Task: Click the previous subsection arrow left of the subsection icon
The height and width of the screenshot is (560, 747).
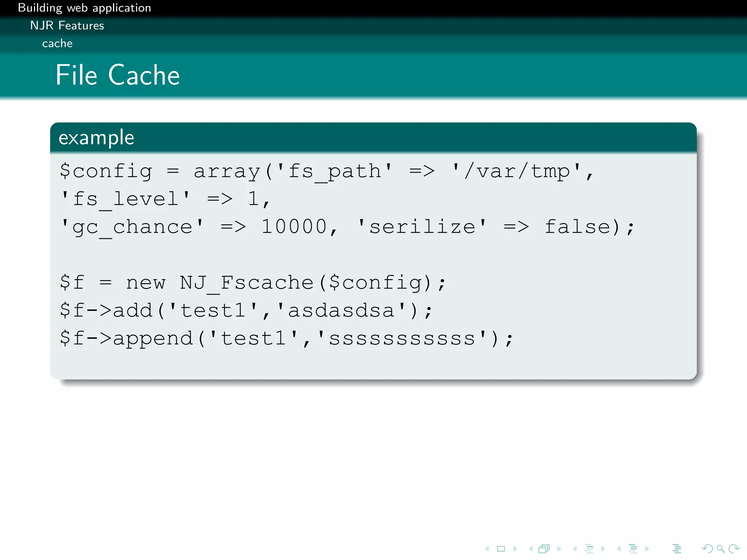Action: [x=575, y=549]
